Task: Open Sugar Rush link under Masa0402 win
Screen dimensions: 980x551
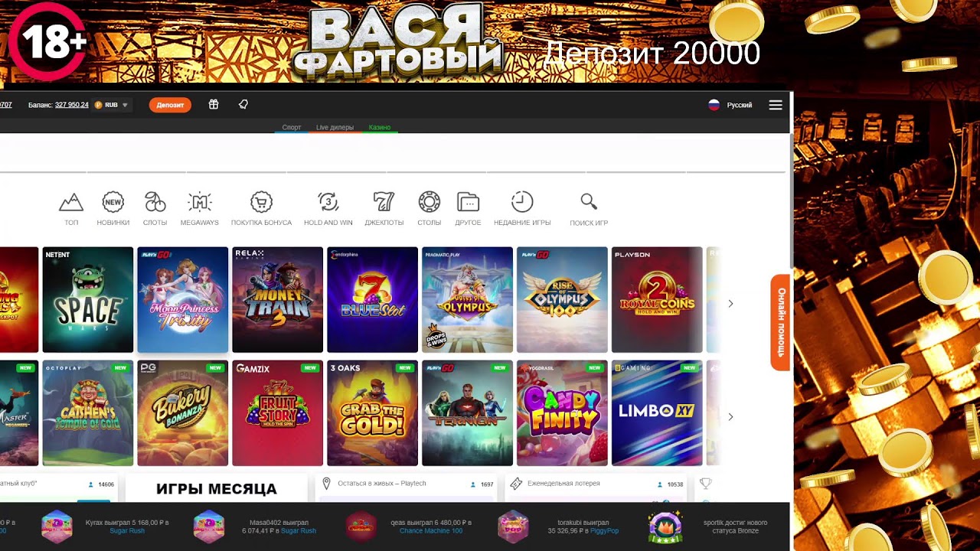Action: (x=299, y=530)
